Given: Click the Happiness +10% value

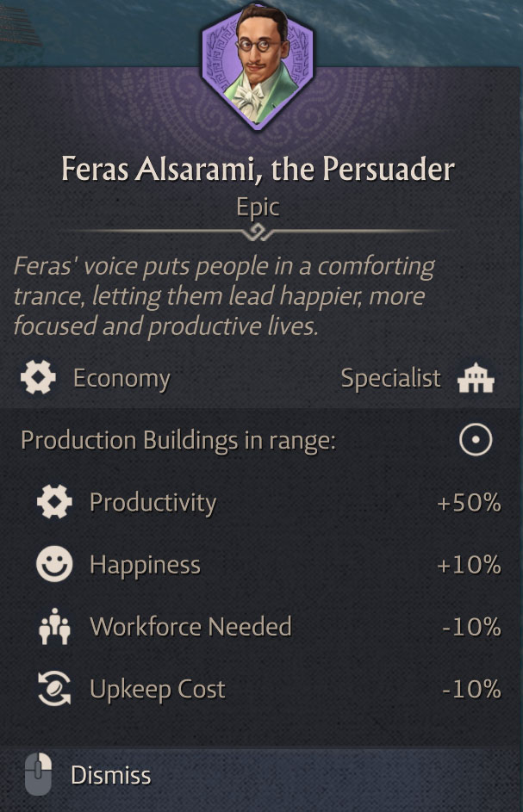Looking at the screenshot, I should [468, 565].
